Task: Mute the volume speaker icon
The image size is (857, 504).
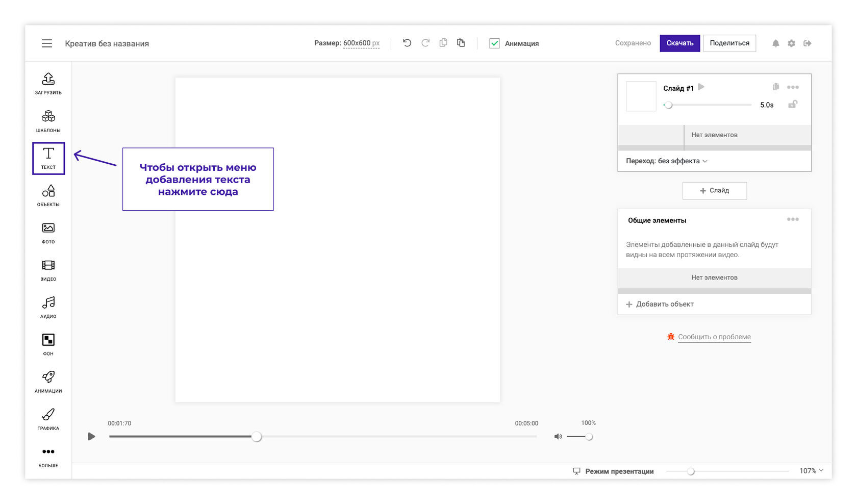Action: click(558, 437)
